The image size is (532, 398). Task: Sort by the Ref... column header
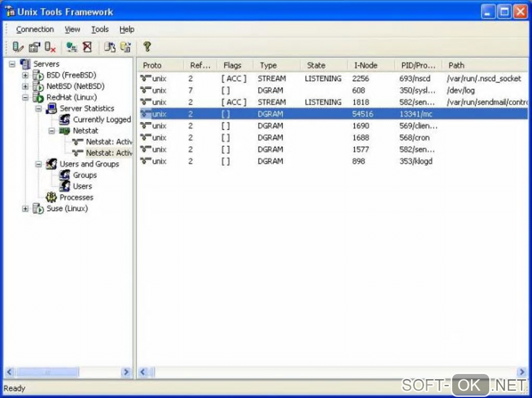click(x=200, y=65)
